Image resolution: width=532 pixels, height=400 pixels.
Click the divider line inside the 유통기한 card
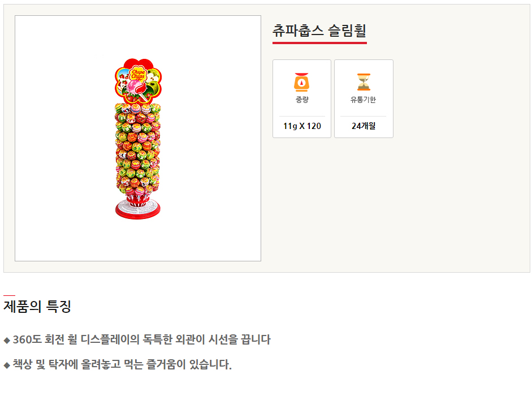[x=363, y=116]
